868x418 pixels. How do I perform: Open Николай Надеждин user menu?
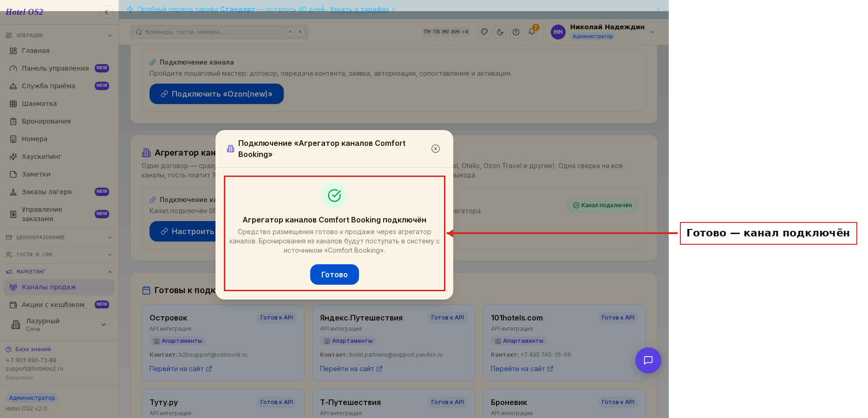603,32
